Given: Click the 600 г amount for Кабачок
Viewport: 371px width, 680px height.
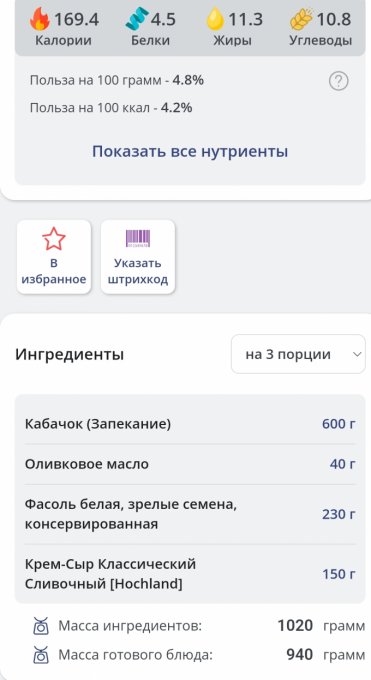Looking at the screenshot, I should (338, 424).
